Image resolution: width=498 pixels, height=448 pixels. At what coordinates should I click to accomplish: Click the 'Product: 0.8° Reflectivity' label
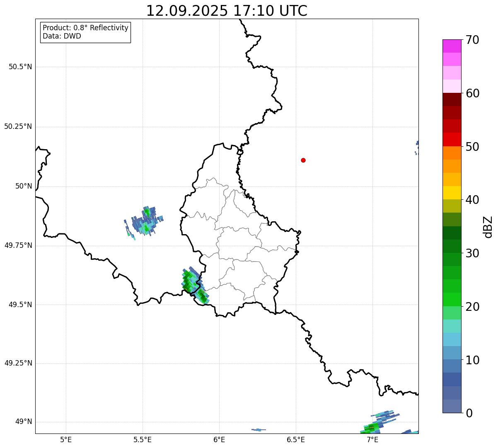[x=86, y=28]
